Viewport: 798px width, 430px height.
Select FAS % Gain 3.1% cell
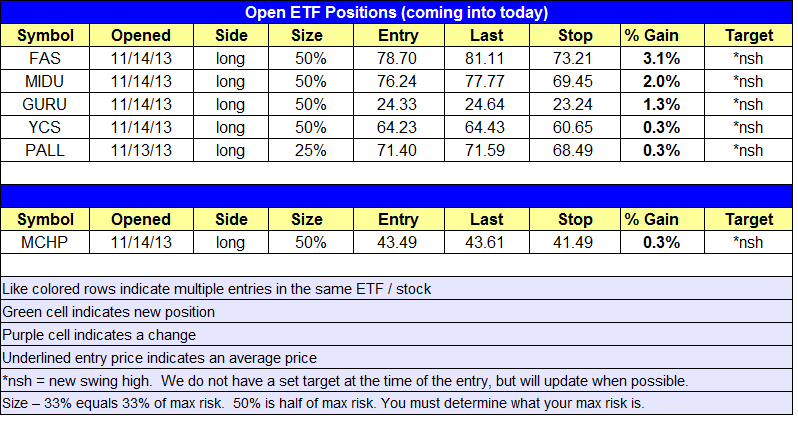coord(662,58)
